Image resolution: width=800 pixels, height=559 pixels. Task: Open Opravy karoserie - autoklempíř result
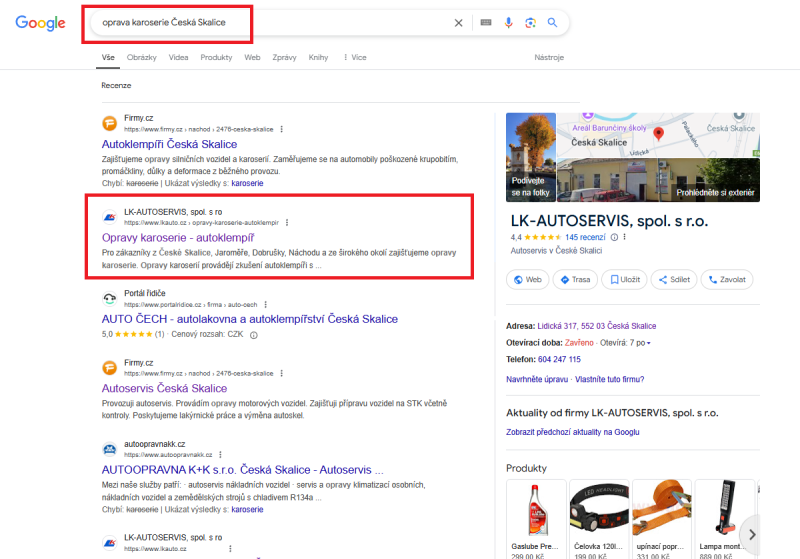coord(178,238)
